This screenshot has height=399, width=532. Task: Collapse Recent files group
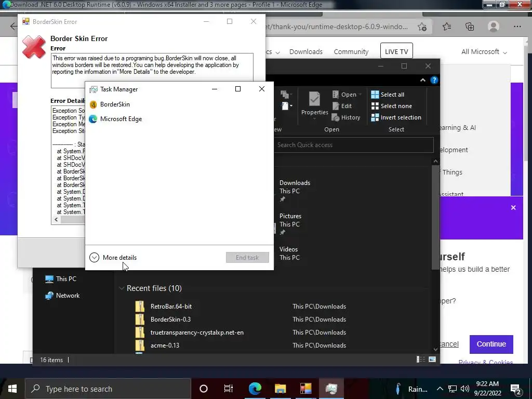coord(122,288)
